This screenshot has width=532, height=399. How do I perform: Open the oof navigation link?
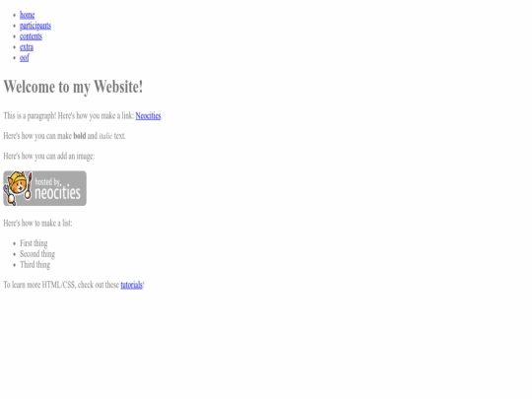25,58
